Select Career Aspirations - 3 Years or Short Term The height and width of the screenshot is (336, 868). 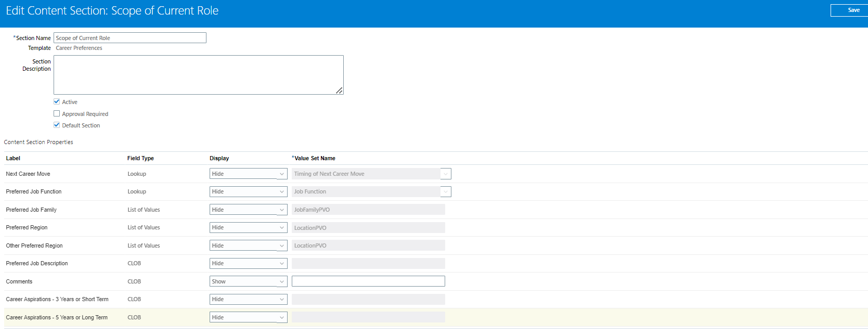57,299
